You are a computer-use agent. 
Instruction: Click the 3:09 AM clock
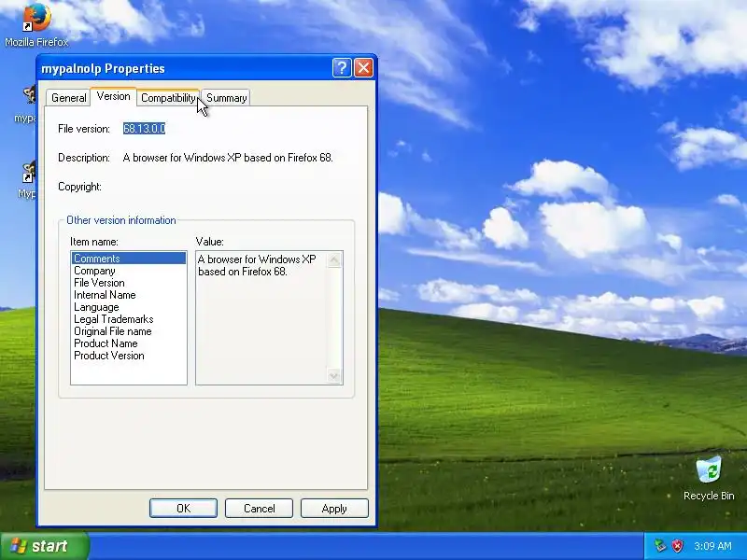point(712,546)
